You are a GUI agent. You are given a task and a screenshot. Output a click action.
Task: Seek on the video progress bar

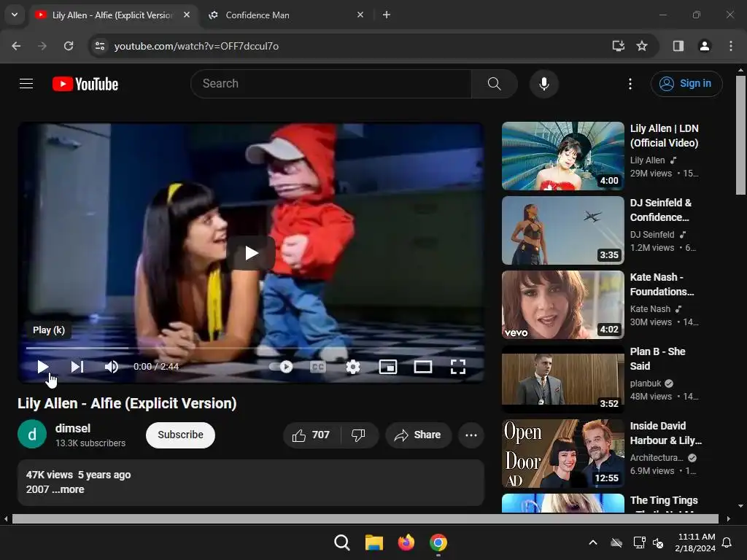[251, 348]
